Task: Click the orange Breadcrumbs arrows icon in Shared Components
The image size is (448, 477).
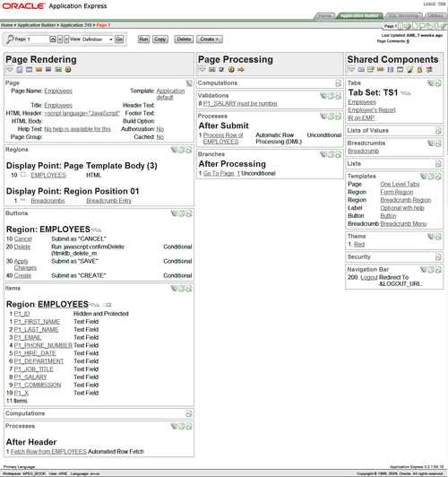Action: tap(381, 70)
